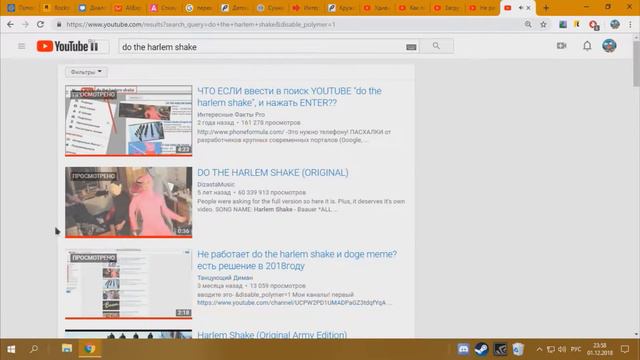Screen dimensions: 640x360
Task: Follow the youtube.com/channel link in description
Action: pyautogui.click(x=291, y=303)
